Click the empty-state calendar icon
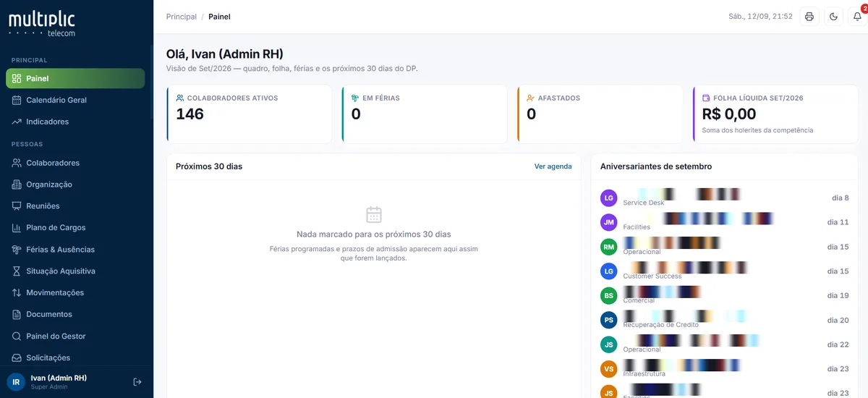The width and height of the screenshot is (868, 398). tap(374, 214)
